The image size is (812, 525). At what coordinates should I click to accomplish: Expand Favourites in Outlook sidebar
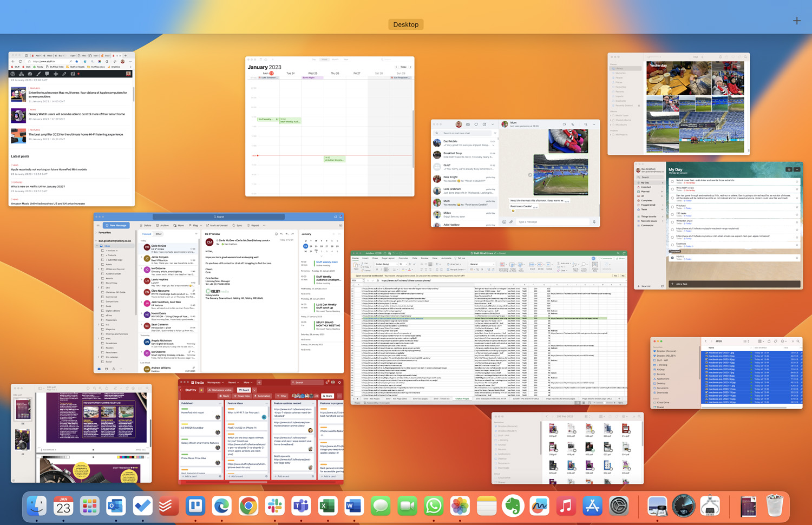pyautogui.click(x=96, y=233)
